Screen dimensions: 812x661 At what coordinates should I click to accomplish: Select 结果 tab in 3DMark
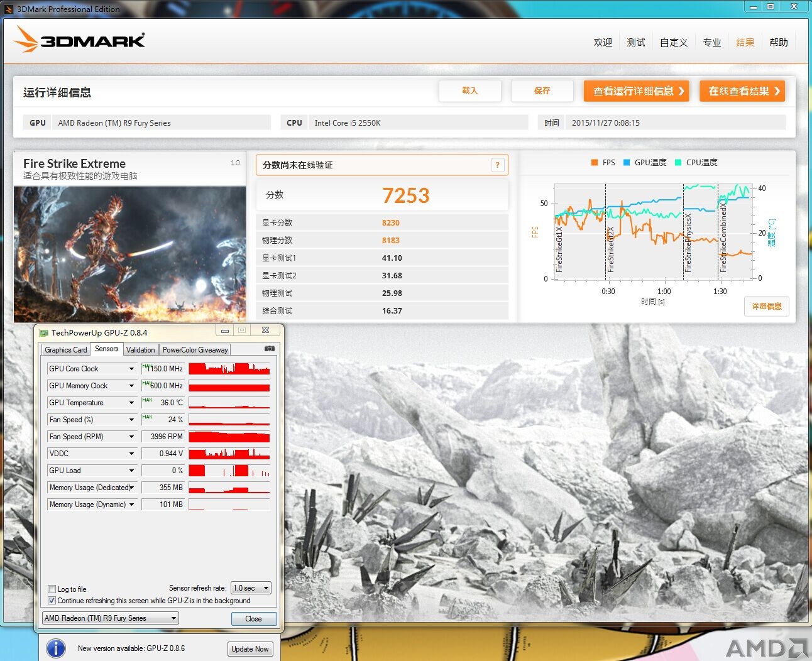point(745,42)
